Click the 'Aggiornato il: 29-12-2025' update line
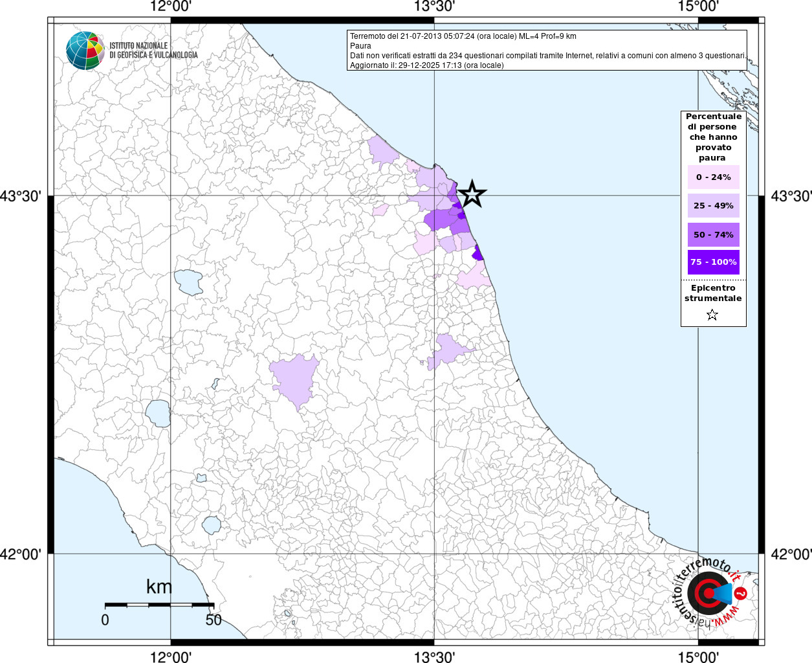812x663 pixels. click(x=427, y=65)
